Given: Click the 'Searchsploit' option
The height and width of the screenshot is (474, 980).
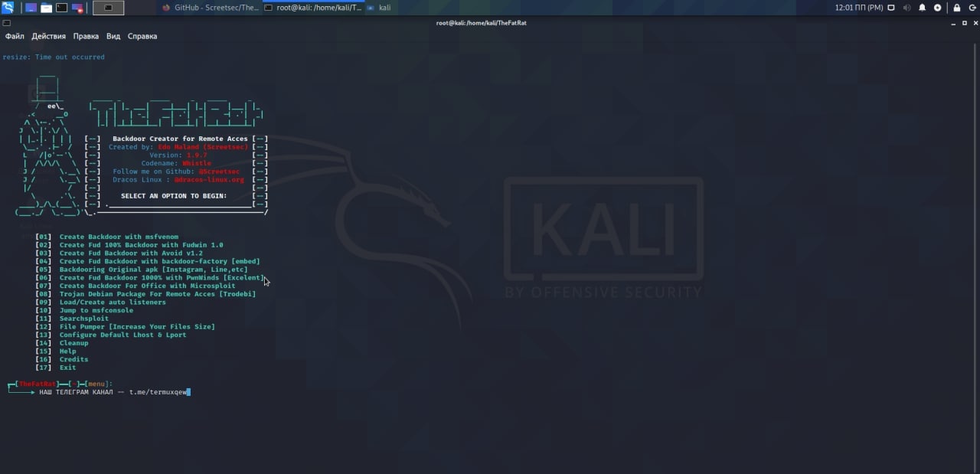Looking at the screenshot, I should click(84, 319).
